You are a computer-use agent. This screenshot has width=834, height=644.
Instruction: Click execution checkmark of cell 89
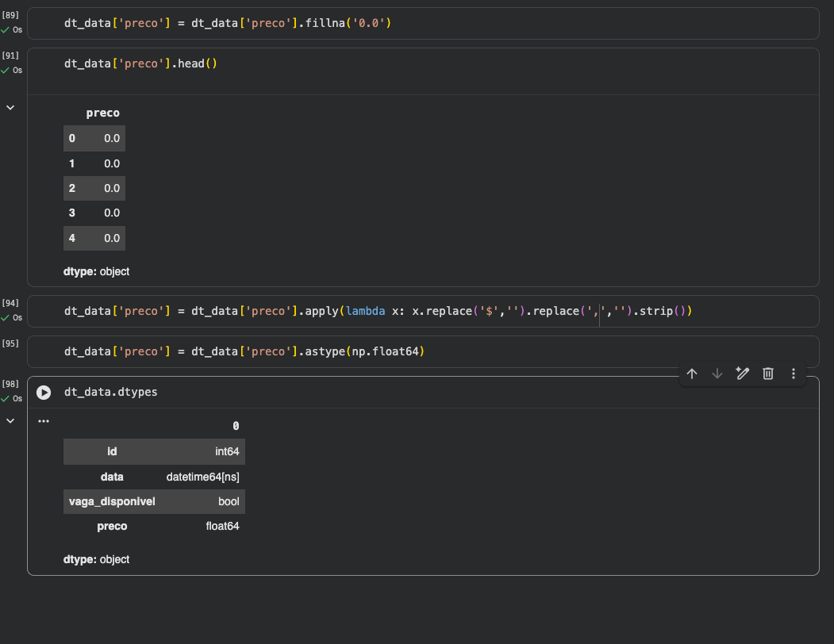6,29
